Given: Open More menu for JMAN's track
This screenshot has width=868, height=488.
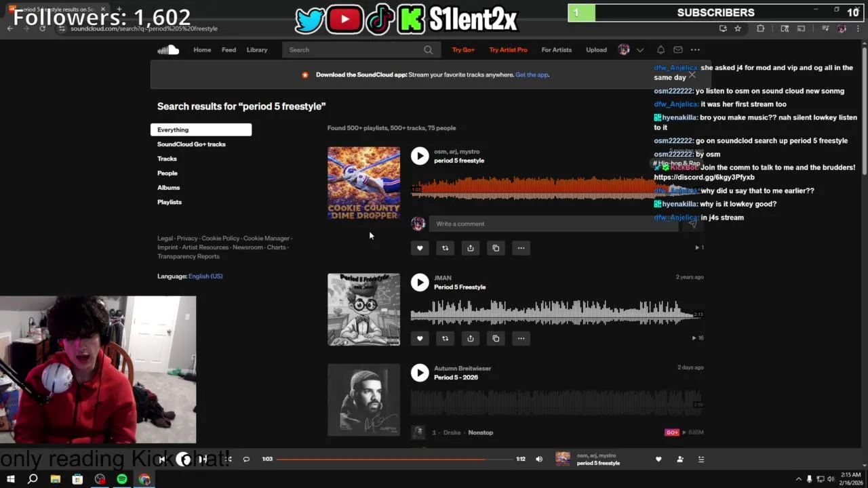Looking at the screenshot, I should pyautogui.click(x=521, y=338).
